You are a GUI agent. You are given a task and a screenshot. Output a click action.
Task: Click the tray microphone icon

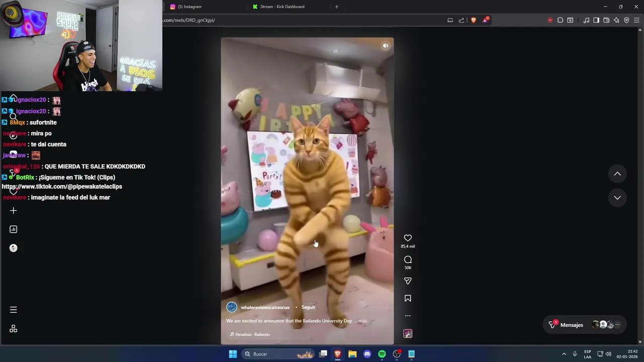pos(575,354)
